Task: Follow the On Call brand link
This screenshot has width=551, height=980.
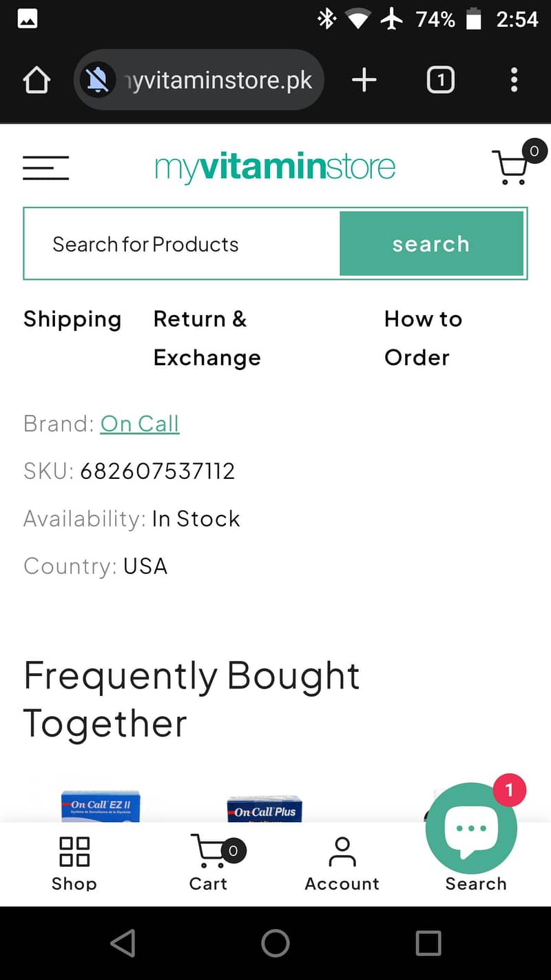Action: tap(140, 424)
